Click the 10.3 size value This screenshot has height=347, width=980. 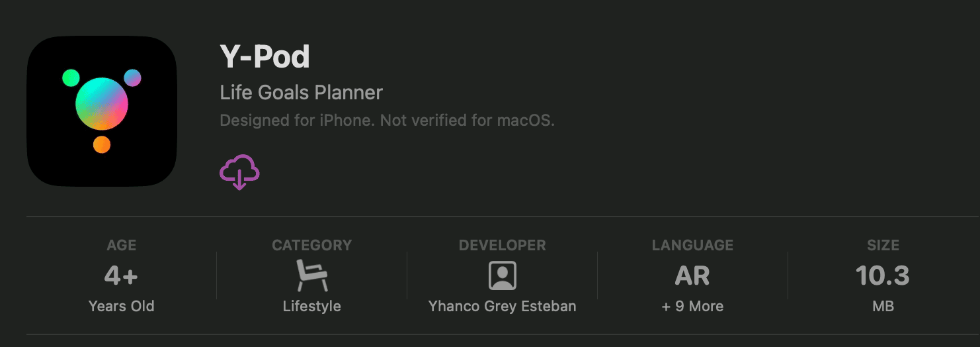coord(883,275)
